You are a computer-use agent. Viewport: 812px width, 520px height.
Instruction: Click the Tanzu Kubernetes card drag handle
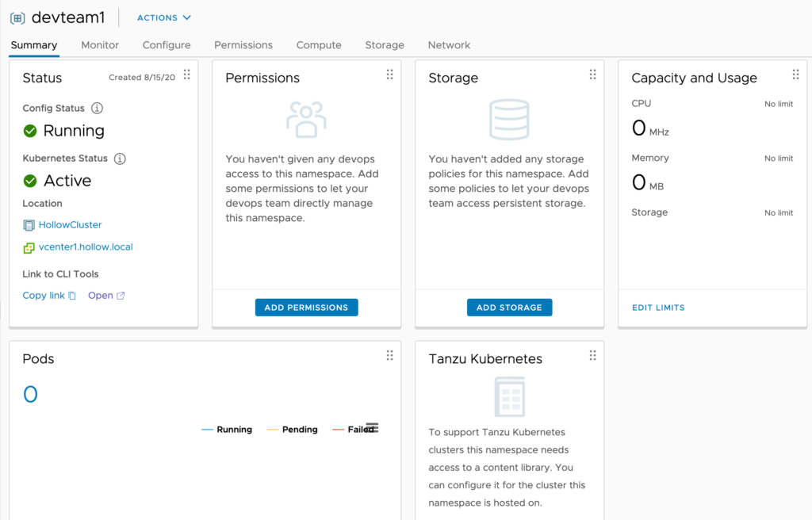592,355
